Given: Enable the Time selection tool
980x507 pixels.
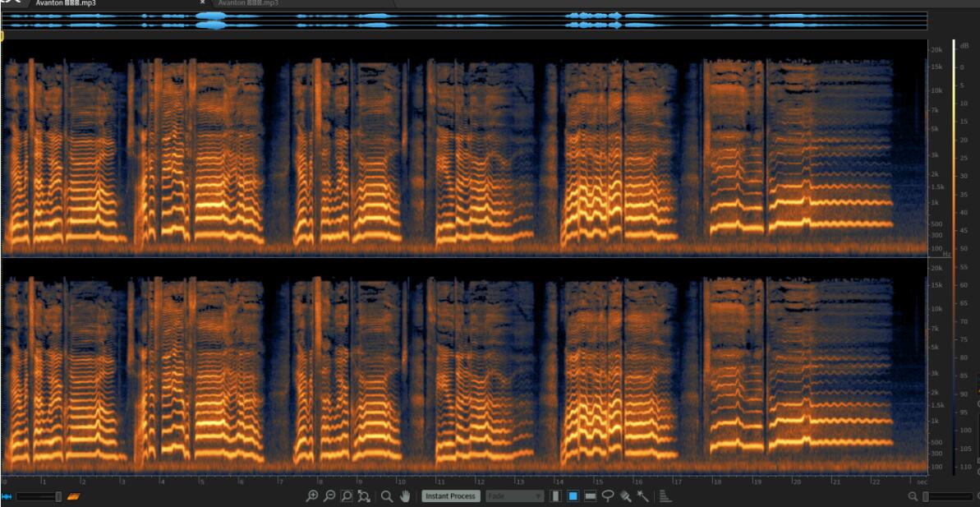Looking at the screenshot, I should click(556, 496).
